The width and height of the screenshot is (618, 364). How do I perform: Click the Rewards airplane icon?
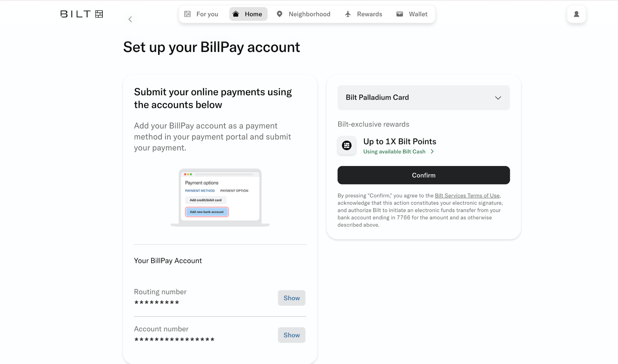pos(347,14)
